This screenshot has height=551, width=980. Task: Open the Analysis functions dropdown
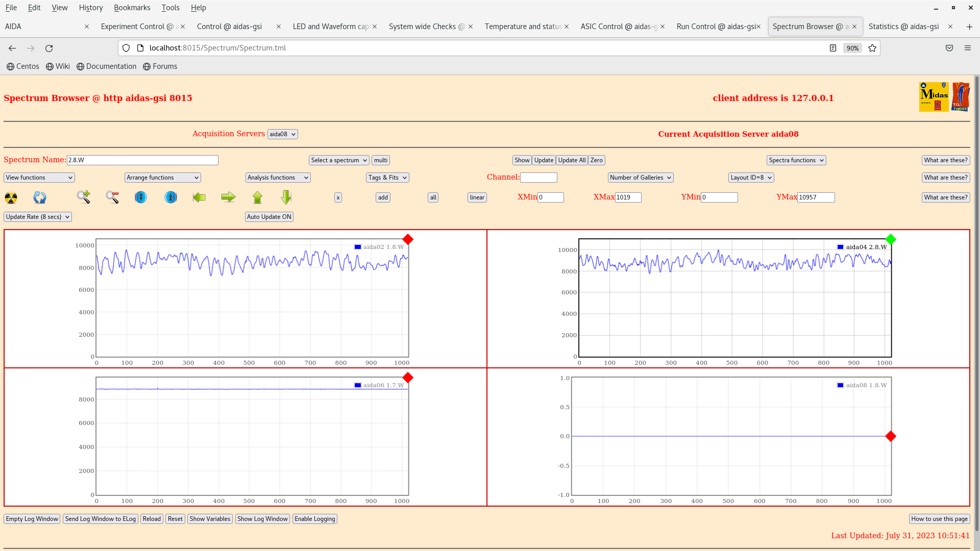[x=278, y=178]
